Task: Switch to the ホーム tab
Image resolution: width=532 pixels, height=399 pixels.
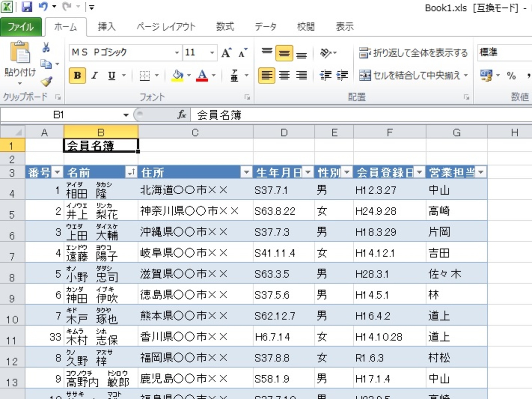Action: click(66, 27)
